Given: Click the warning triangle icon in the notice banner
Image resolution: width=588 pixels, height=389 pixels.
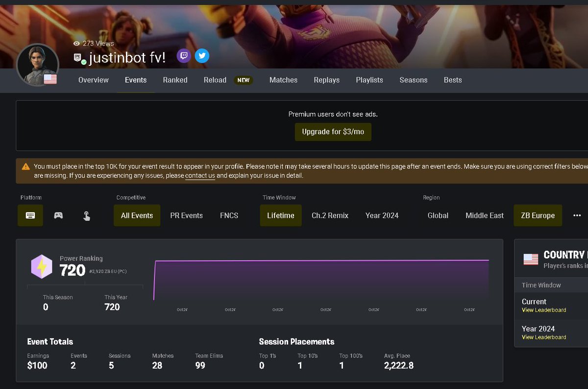Looking at the screenshot, I should pos(24,166).
